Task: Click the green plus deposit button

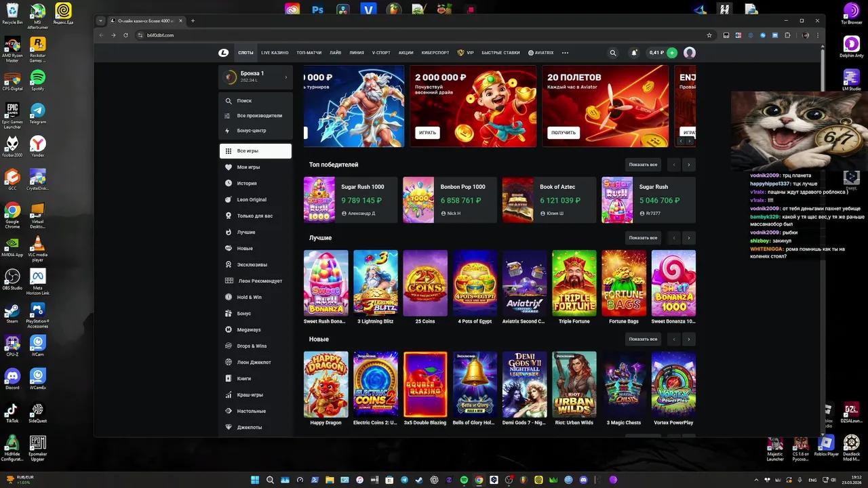Action: click(x=671, y=53)
